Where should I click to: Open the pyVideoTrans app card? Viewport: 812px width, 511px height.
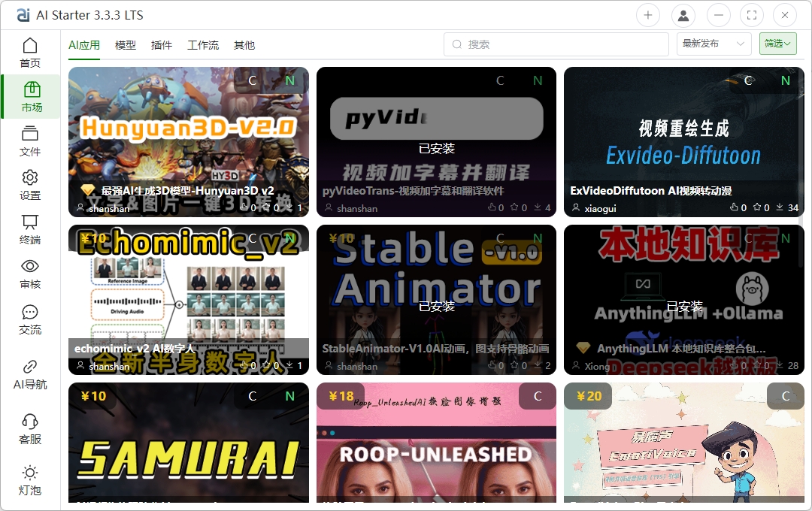pos(436,142)
